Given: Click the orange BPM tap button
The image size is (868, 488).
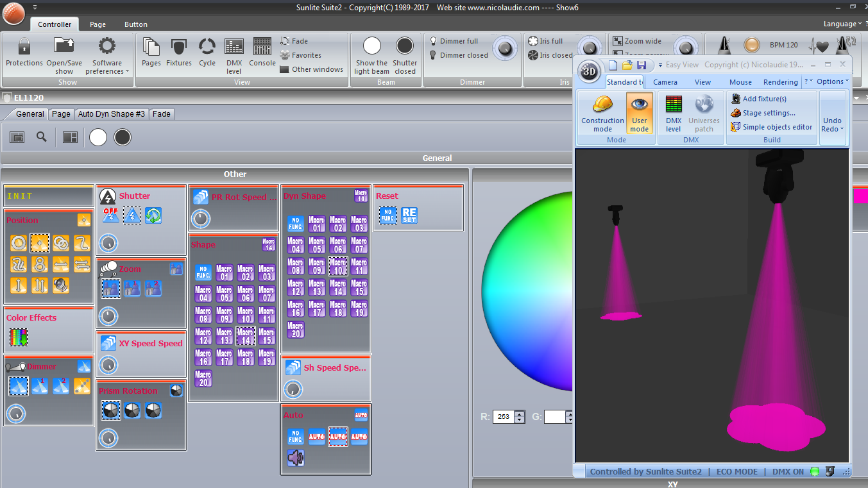Looking at the screenshot, I should click(751, 46).
